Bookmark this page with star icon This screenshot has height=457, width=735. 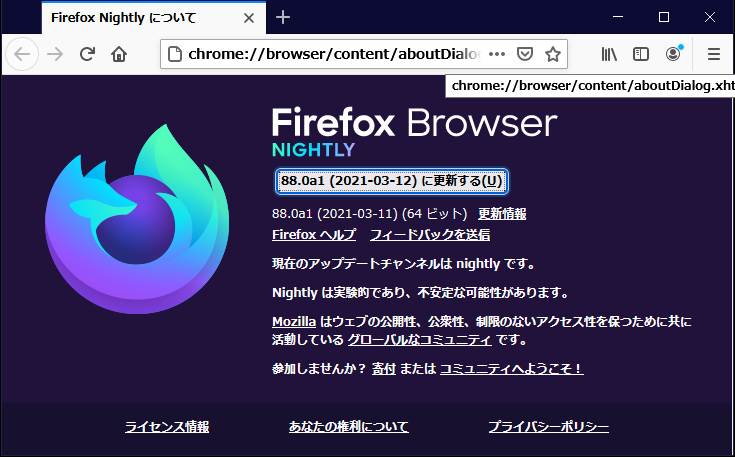pos(552,54)
